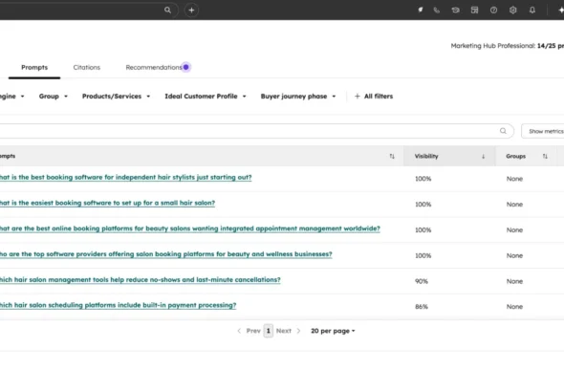Open prompt about top software providers for wellness

165,254
